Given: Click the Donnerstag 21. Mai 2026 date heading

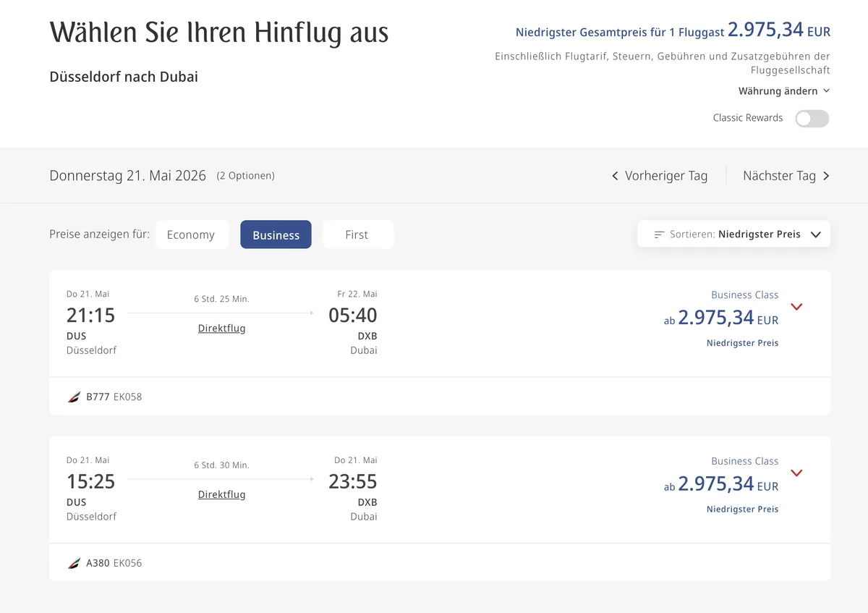Looking at the screenshot, I should (x=128, y=176).
